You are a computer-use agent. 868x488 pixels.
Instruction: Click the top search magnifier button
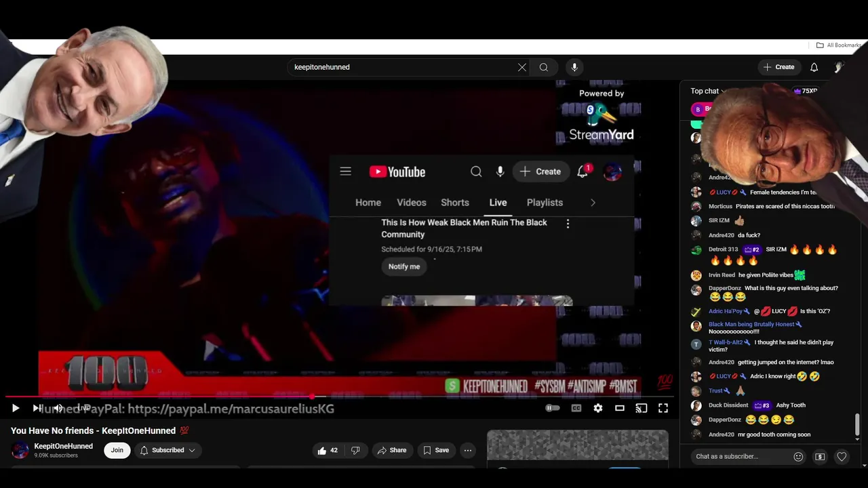(x=543, y=67)
